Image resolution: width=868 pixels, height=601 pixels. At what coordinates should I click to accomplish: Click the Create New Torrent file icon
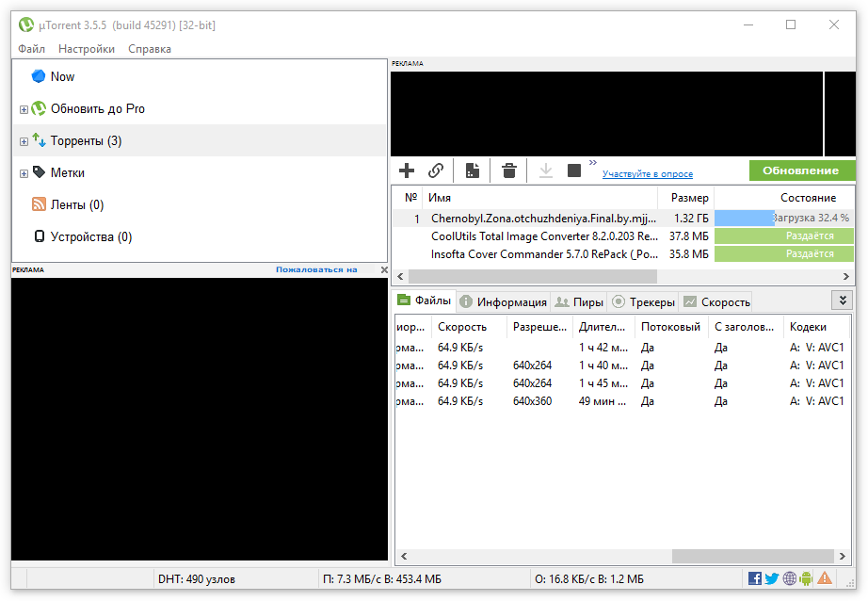click(473, 171)
